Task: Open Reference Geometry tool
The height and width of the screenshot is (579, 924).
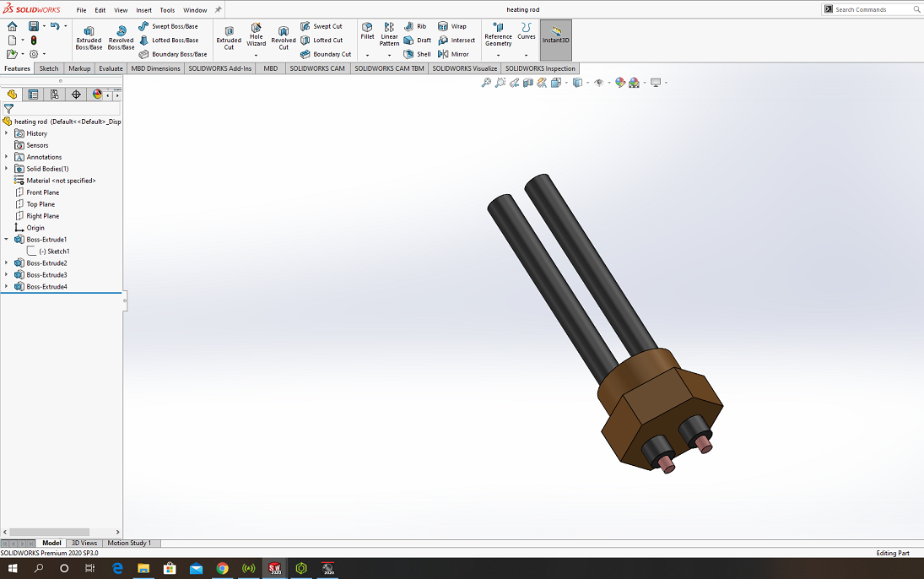Action: pyautogui.click(x=498, y=35)
